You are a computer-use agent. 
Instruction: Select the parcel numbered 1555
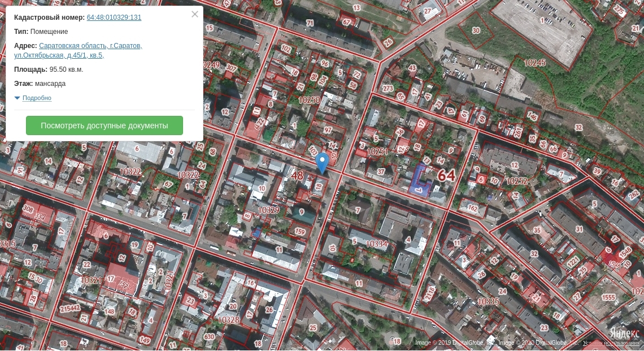coord(608,297)
